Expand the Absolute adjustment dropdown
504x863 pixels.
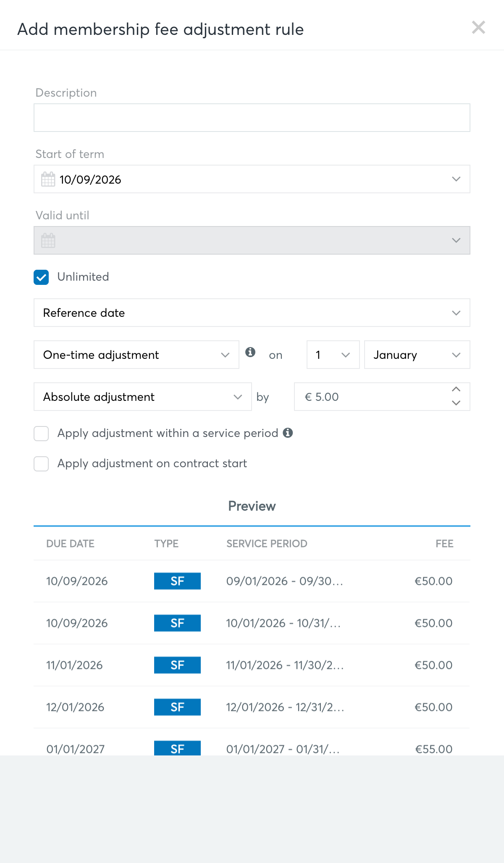(143, 397)
